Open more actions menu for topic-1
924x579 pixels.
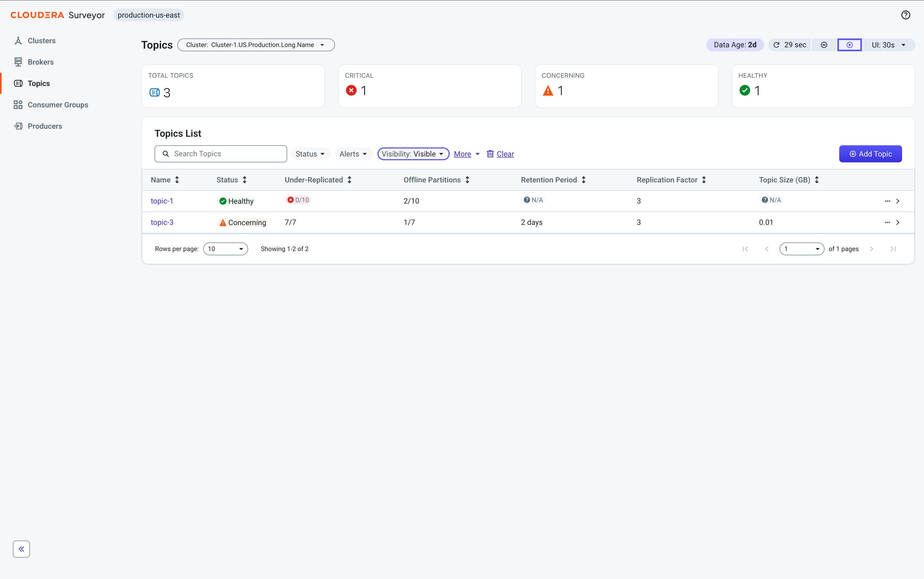(888, 201)
